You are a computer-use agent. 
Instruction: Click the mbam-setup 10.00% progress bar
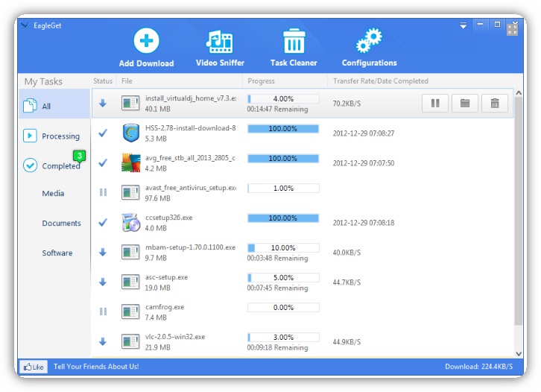coord(283,247)
